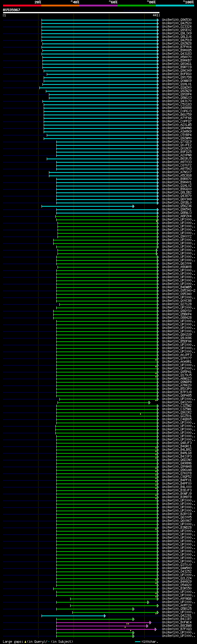Select hit label UniRef100_B4PFX1
Viewport: 197px width, 644px height.
tap(177, 480)
